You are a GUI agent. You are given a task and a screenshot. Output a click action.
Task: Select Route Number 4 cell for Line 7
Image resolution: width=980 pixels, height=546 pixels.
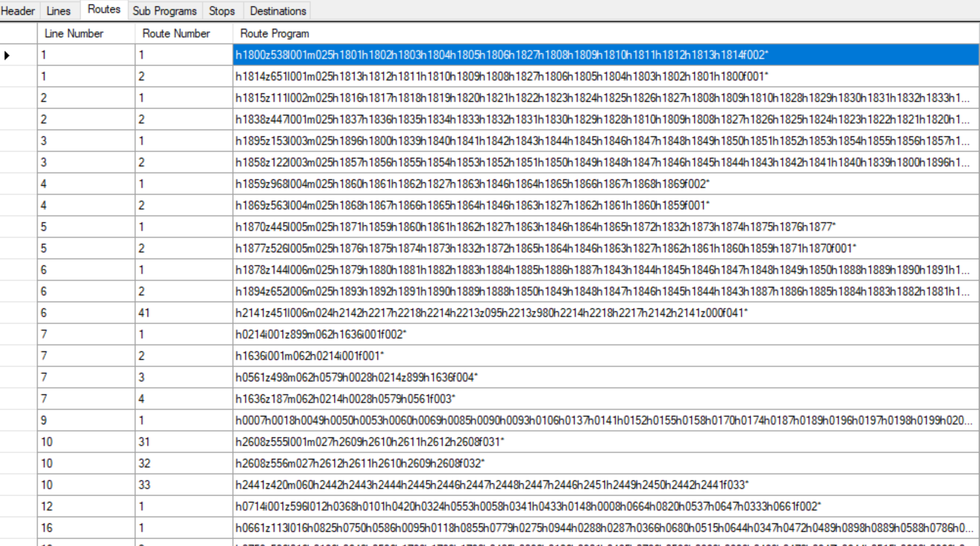(184, 399)
